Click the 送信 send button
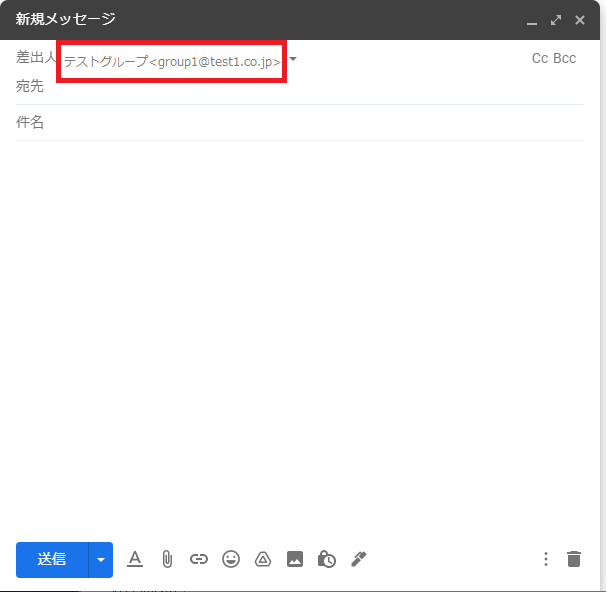 coord(52,559)
